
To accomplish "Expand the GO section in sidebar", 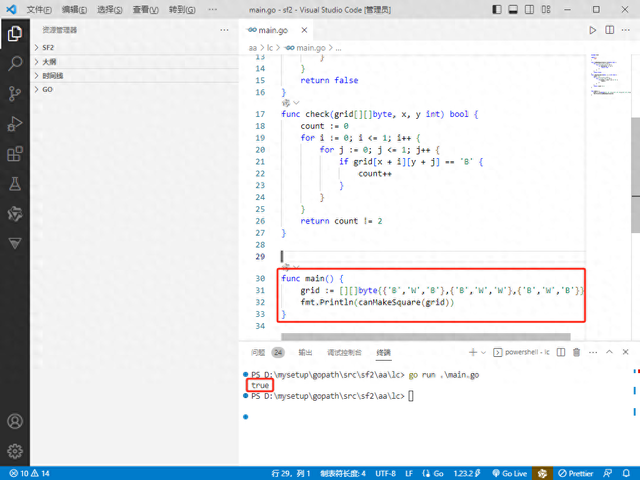I will coord(134,89).
